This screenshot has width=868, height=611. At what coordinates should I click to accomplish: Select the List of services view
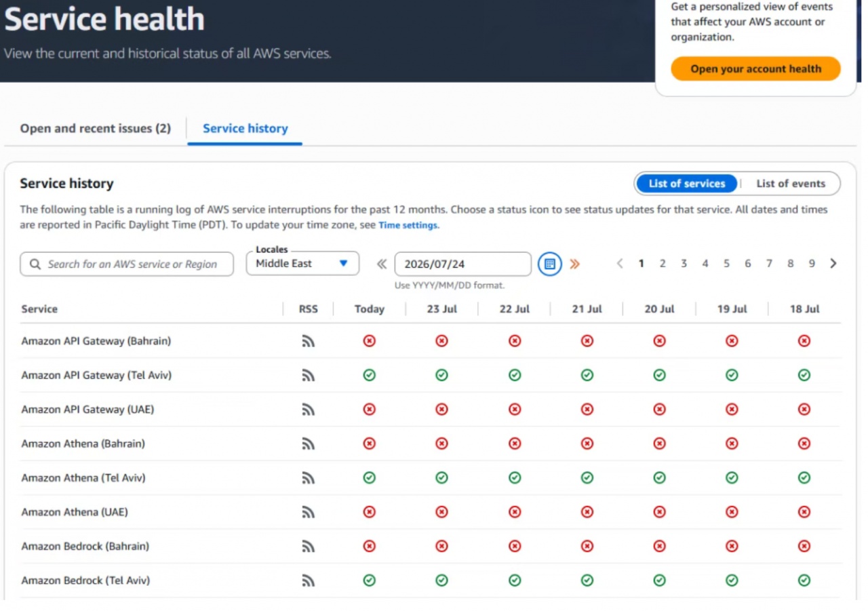coord(687,183)
